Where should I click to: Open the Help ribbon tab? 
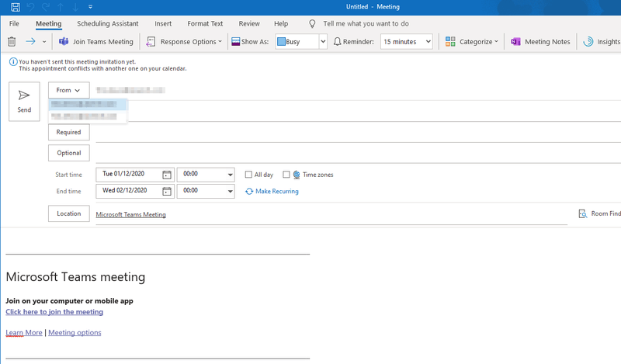tap(281, 23)
